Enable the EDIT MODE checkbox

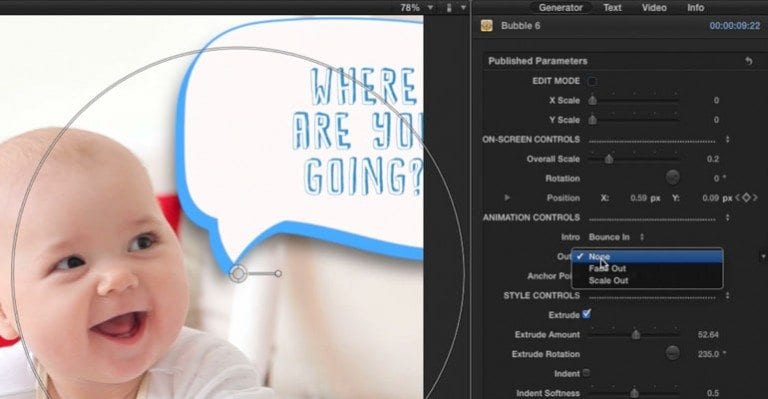click(x=592, y=81)
